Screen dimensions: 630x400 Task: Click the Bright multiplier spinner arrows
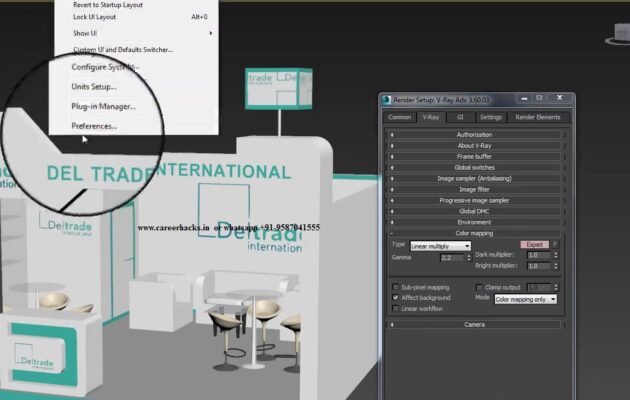(555, 267)
